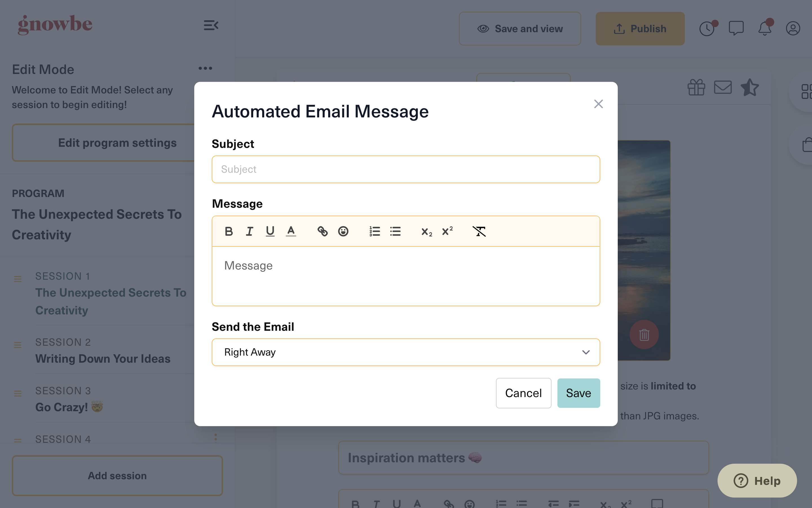Focus the Subject input field

tap(406, 169)
